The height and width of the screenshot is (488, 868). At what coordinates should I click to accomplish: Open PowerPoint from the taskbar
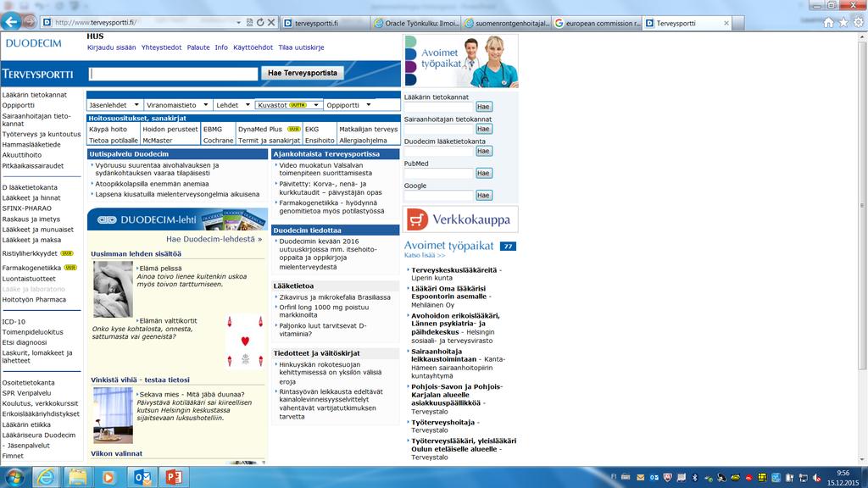[x=174, y=477]
